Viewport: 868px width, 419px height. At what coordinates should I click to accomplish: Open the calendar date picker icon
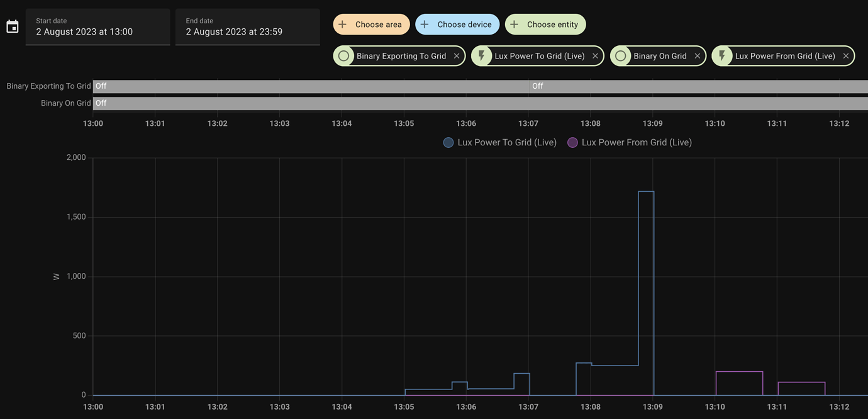13,26
